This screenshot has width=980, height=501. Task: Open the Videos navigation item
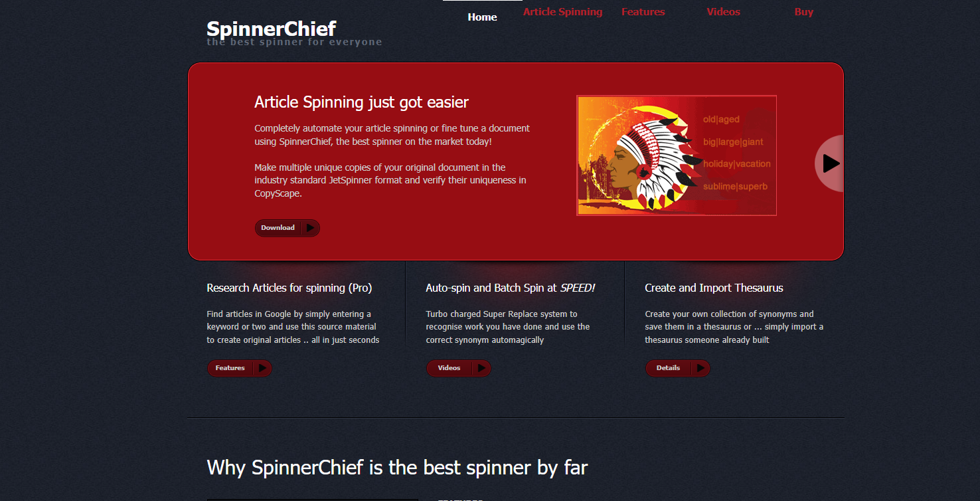723,12
